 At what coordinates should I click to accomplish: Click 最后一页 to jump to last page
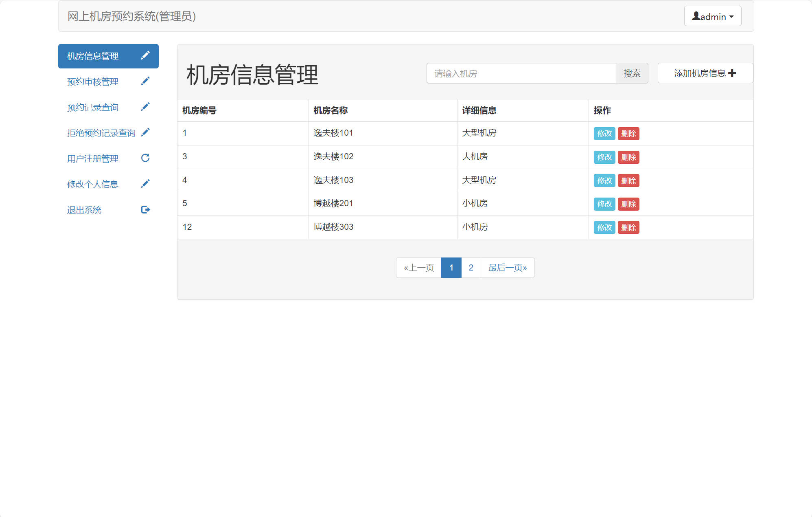tap(507, 268)
